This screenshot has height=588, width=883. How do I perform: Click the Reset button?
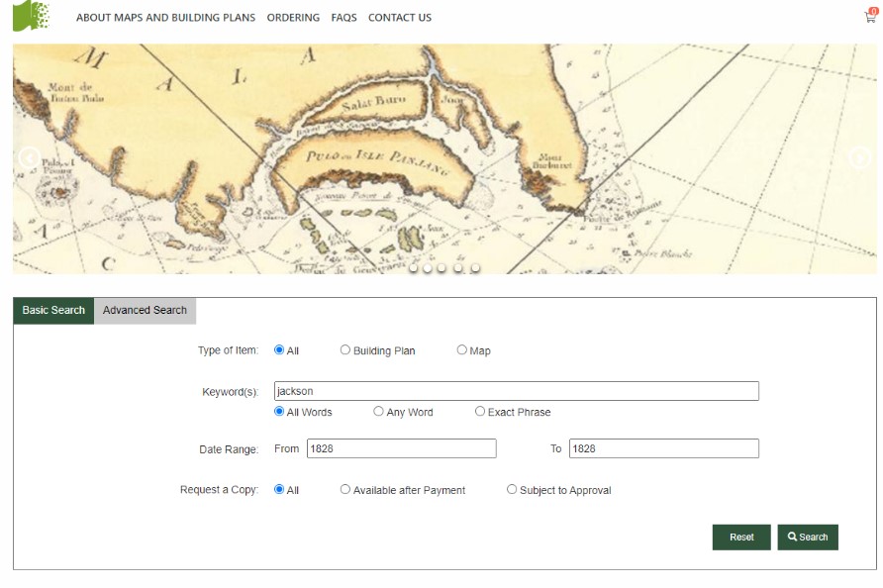741,537
